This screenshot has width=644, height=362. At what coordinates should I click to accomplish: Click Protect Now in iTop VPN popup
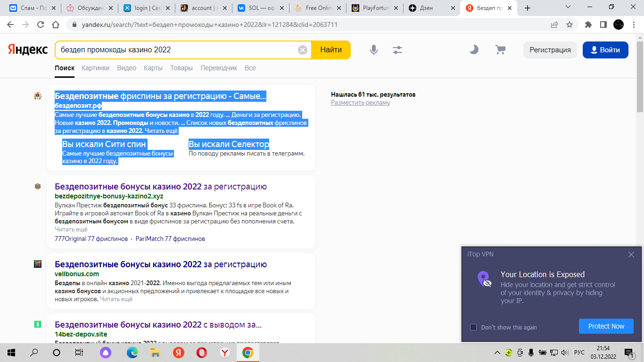(606, 326)
